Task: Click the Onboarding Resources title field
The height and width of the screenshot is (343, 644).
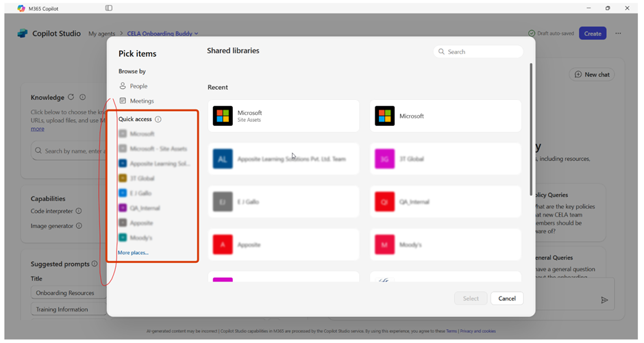Action: [x=69, y=292]
